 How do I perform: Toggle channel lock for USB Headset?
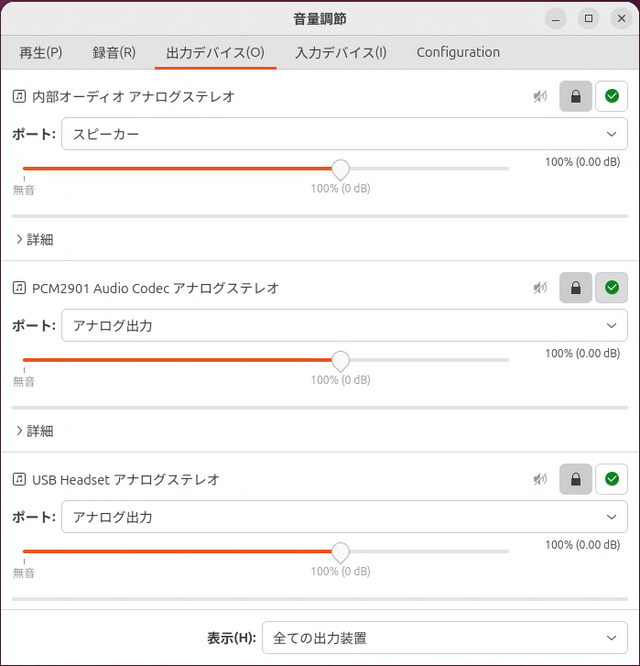coord(575,480)
